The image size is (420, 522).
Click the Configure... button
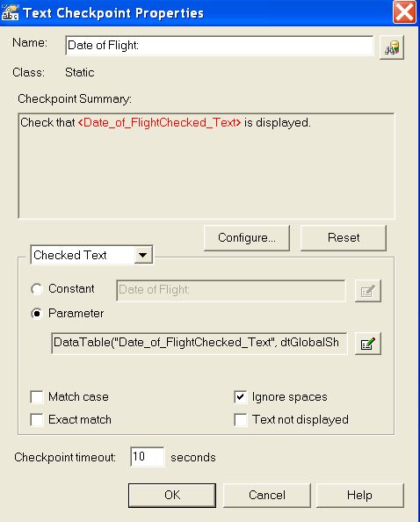tap(247, 237)
